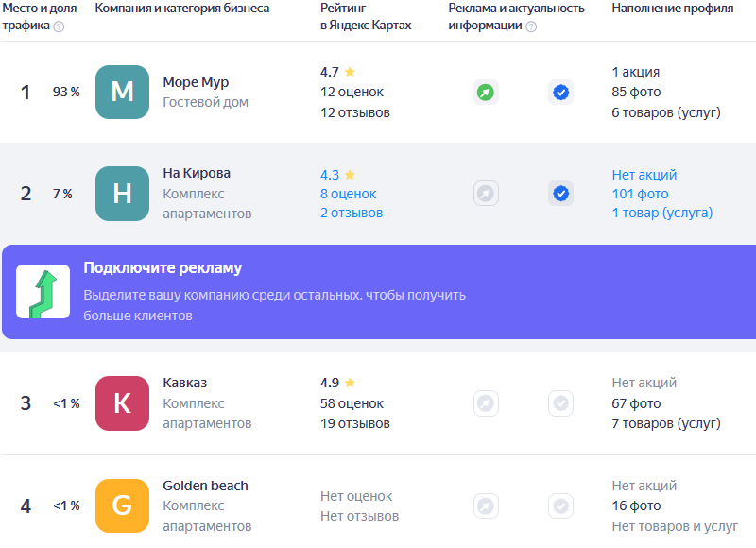Click star icon next to 4.7 rating

(x=350, y=72)
